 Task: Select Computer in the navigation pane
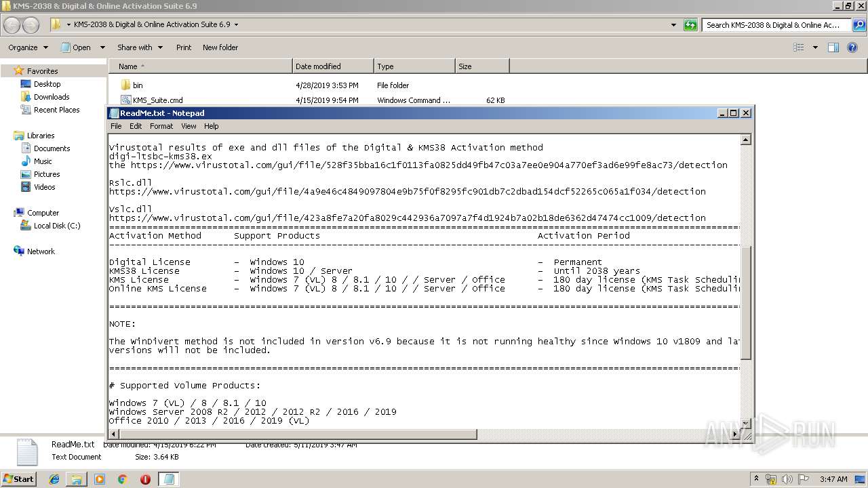pos(43,213)
